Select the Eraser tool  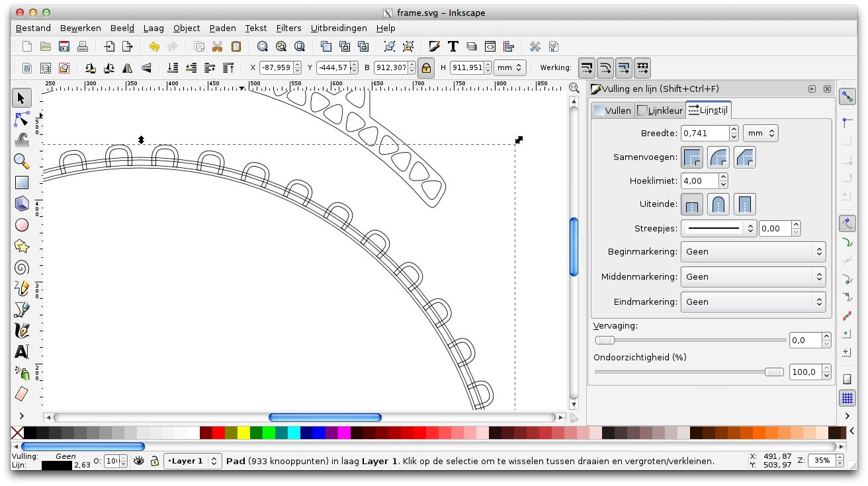[x=21, y=394]
